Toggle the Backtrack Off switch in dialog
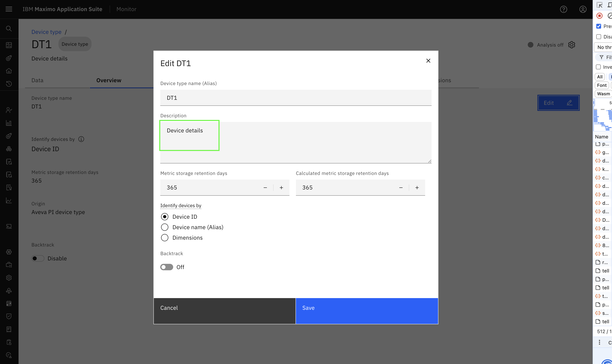The image size is (612, 364). (167, 267)
